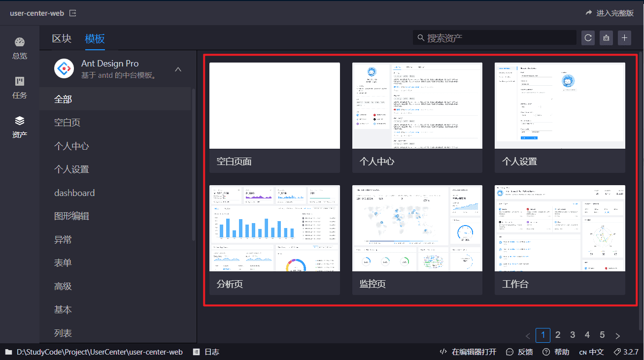Open the 日志 log panel

click(x=206, y=352)
